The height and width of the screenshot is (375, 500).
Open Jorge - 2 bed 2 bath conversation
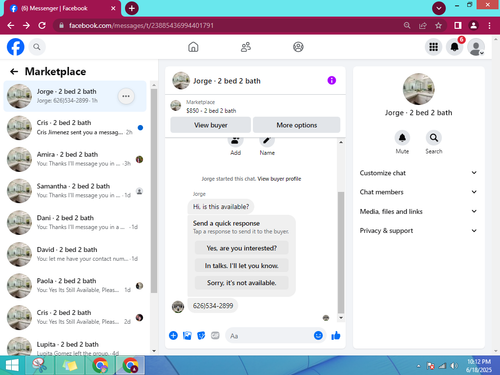[75, 96]
